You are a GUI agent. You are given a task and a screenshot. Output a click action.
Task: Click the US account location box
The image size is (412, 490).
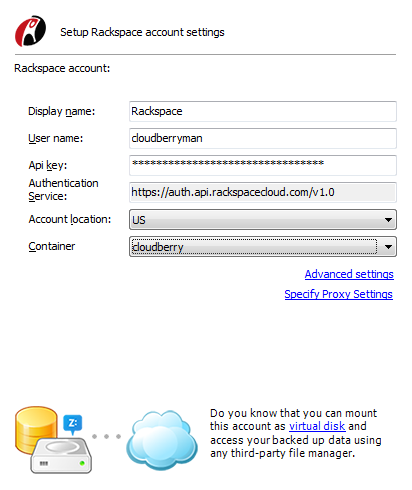coord(263,220)
